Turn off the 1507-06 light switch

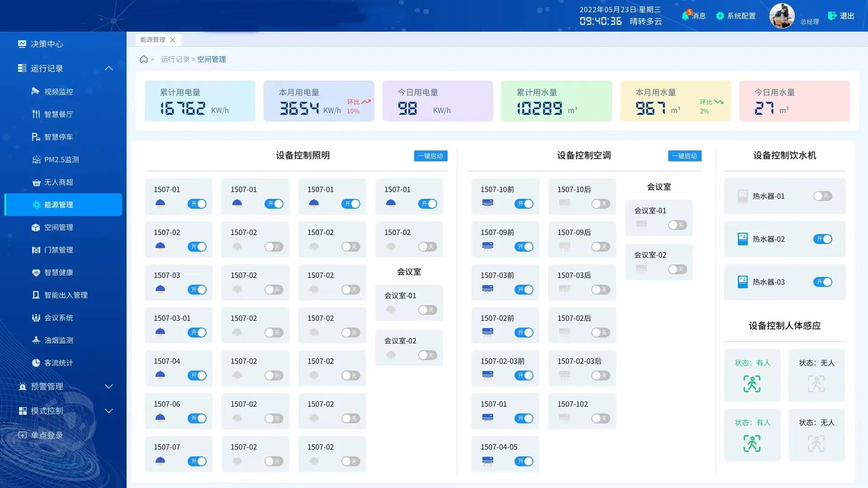pyautogui.click(x=197, y=418)
